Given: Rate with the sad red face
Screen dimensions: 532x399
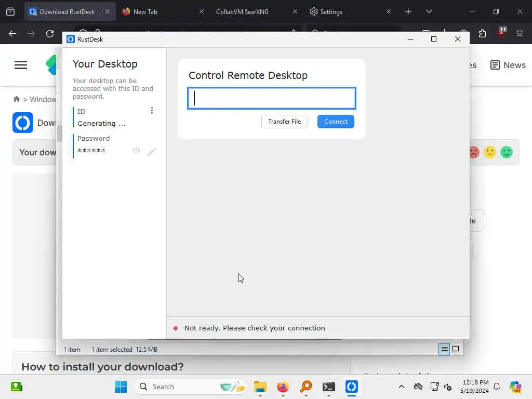Looking at the screenshot, I should [x=473, y=152].
